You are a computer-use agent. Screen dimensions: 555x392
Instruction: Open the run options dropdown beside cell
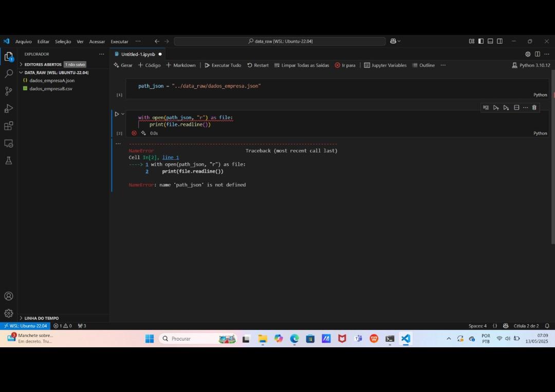pos(123,114)
